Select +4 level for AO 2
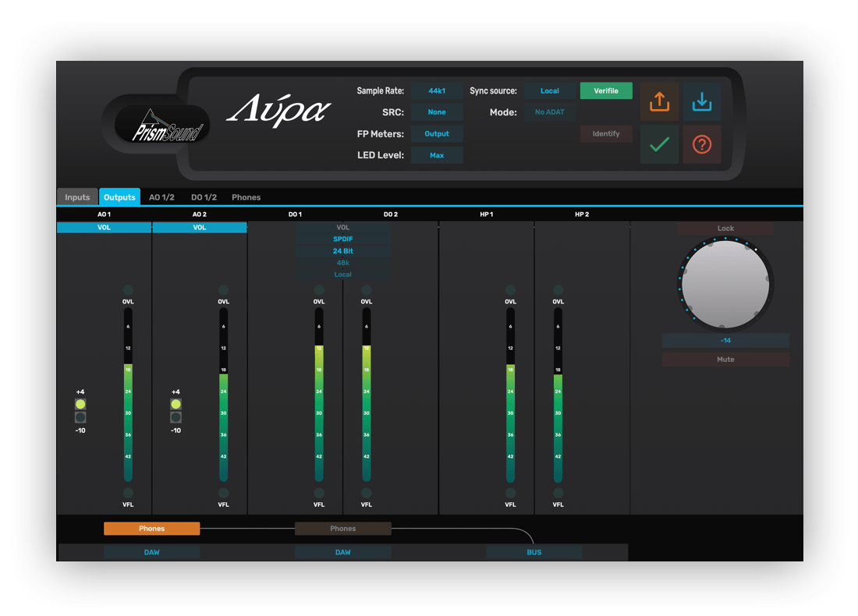The image size is (858, 616). (175, 404)
